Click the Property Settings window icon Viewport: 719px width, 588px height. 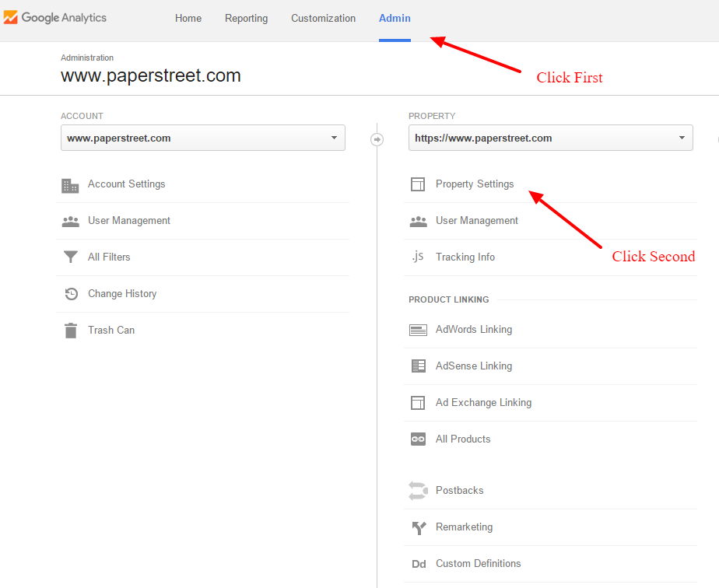418,184
